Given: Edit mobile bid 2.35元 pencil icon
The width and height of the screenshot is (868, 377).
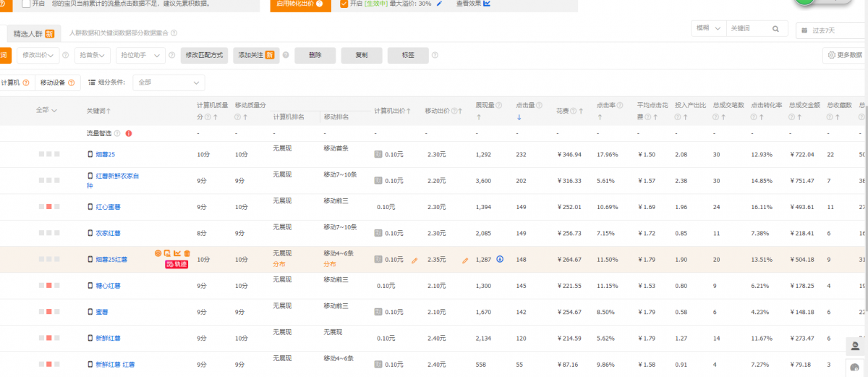Looking at the screenshot, I should [465, 260].
